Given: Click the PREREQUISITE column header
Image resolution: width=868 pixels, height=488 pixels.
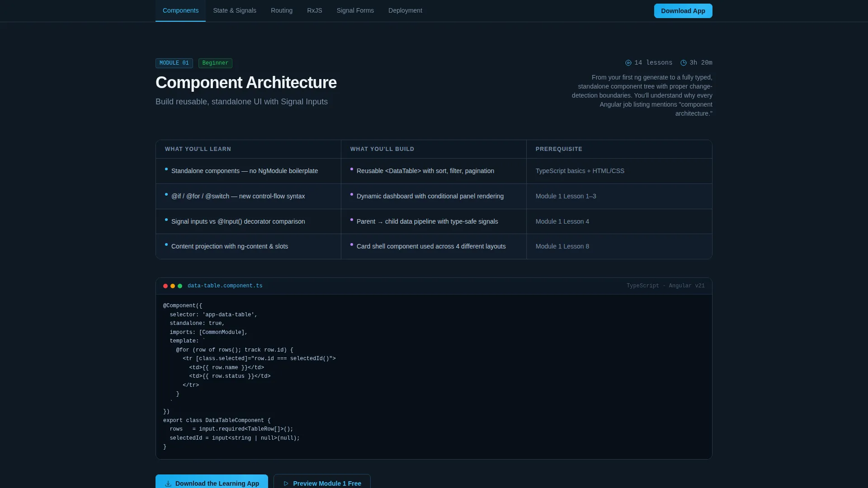Looking at the screenshot, I should [x=559, y=149].
